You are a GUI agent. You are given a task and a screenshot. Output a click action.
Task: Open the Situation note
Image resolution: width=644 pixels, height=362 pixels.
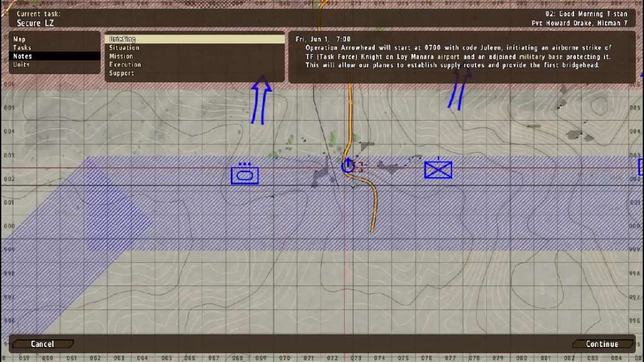coord(124,48)
